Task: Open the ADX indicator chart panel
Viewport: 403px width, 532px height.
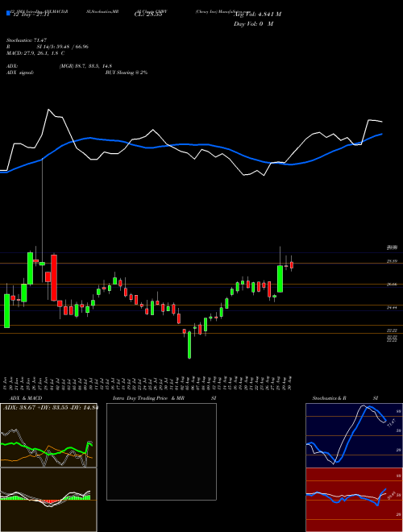Action: click(48, 435)
